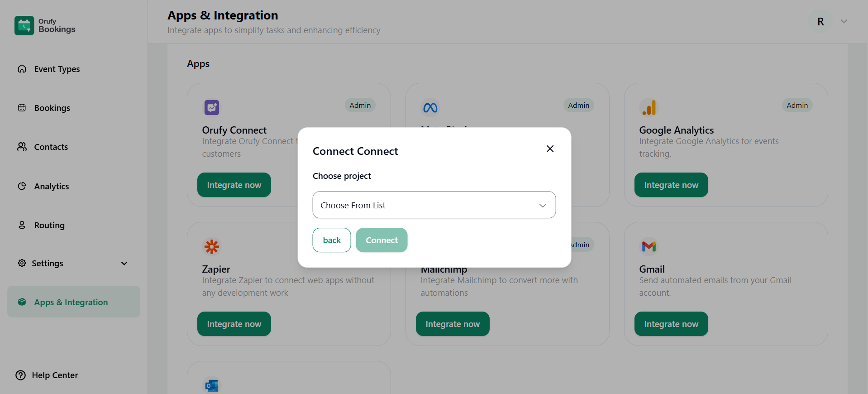Click the Gmail envelope logo icon

(x=649, y=246)
